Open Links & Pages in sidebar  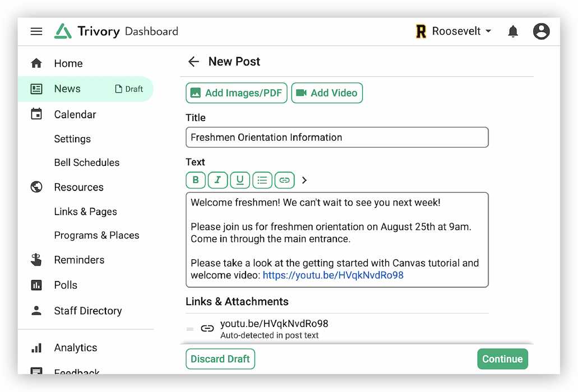(86, 212)
